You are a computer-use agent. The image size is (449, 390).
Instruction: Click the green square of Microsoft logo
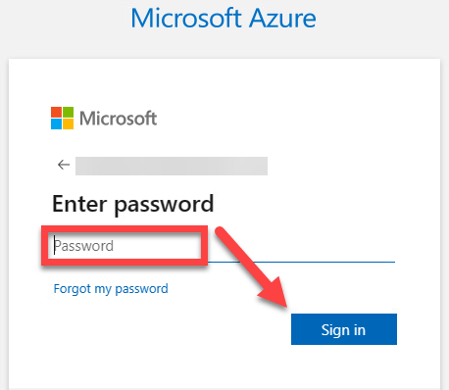68,112
